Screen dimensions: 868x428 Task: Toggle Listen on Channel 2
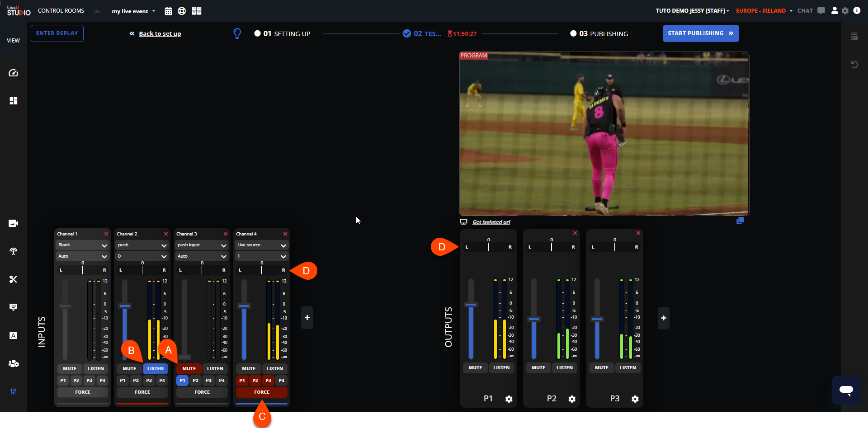pyautogui.click(x=156, y=368)
